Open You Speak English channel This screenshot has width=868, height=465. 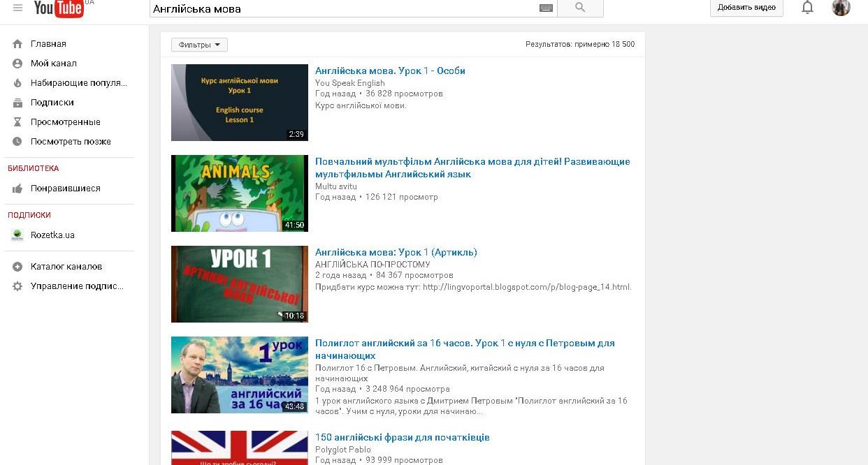(349, 83)
